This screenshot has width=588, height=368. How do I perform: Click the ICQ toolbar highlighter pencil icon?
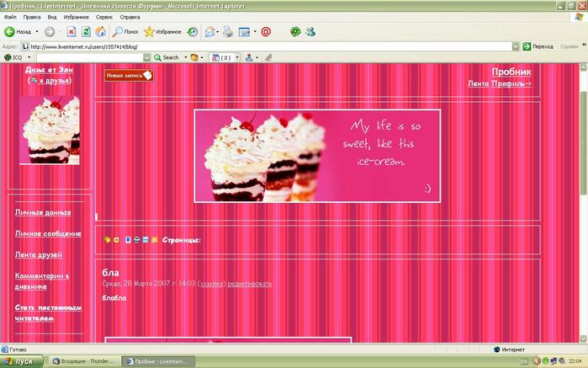pos(268,58)
